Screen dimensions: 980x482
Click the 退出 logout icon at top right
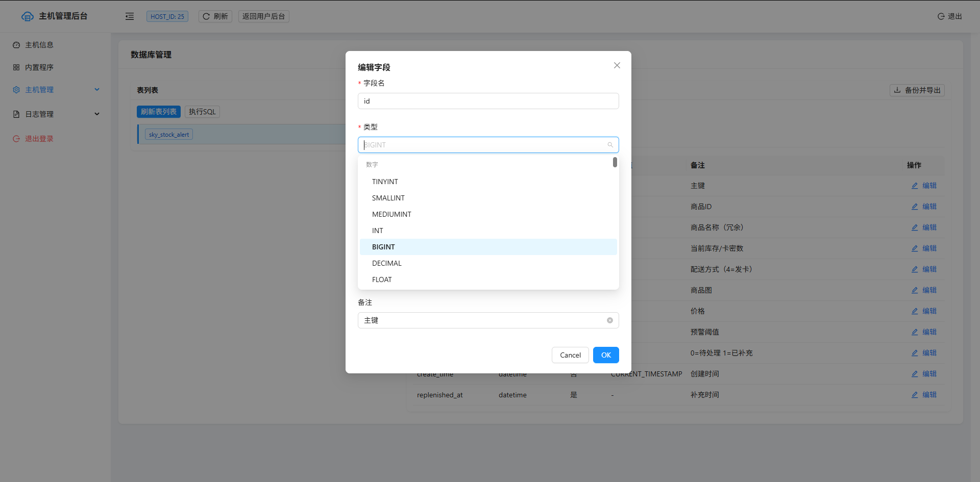click(x=941, y=16)
